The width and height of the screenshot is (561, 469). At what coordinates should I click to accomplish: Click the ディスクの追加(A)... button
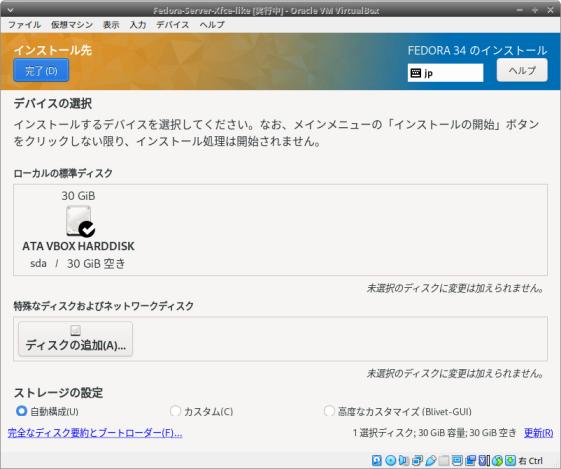[x=75, y=339]
